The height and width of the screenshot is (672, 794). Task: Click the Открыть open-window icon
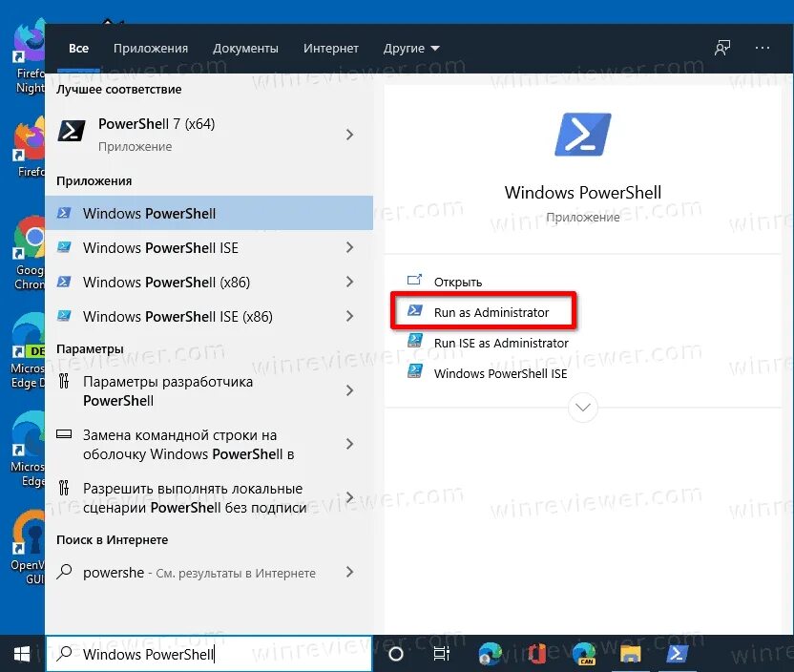tap(415, 280)
